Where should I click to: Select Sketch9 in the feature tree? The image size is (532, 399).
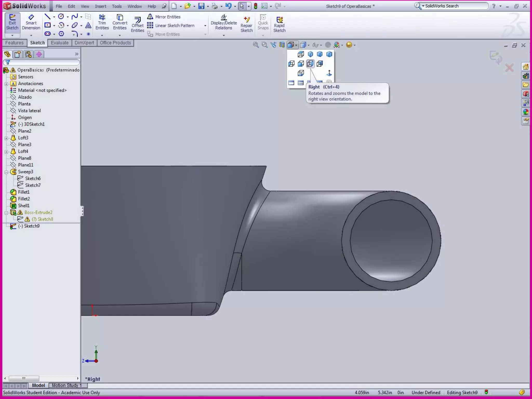32,226
